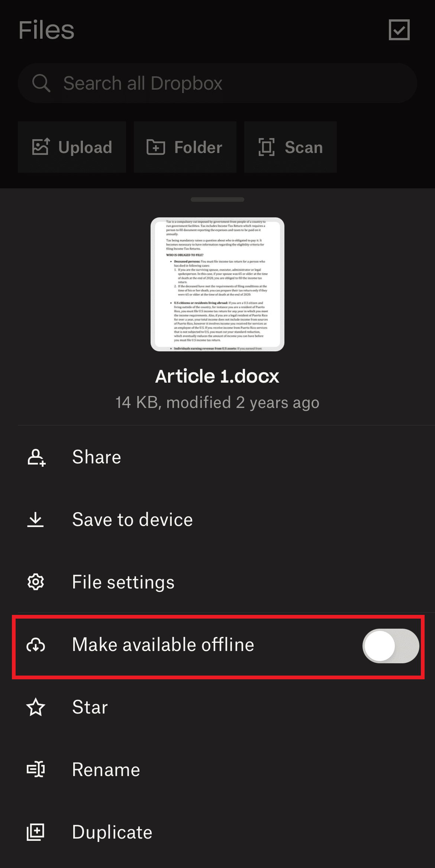Tap the multi-select checkmark icon

pos(399,30)
